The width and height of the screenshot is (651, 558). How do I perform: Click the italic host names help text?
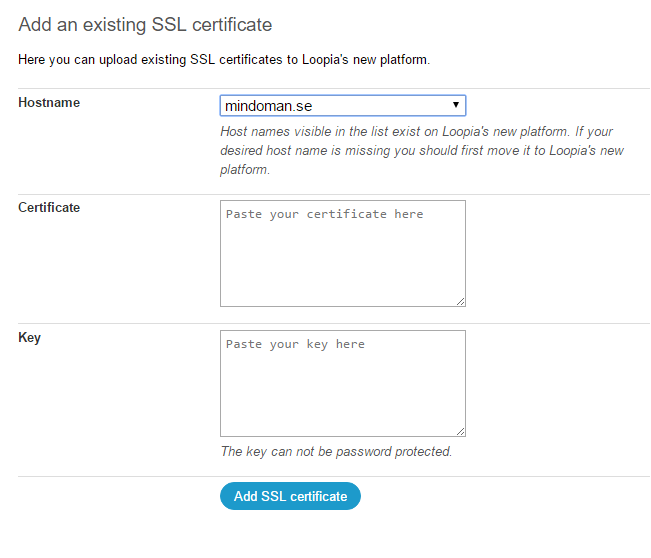click(x=422, y=150)
